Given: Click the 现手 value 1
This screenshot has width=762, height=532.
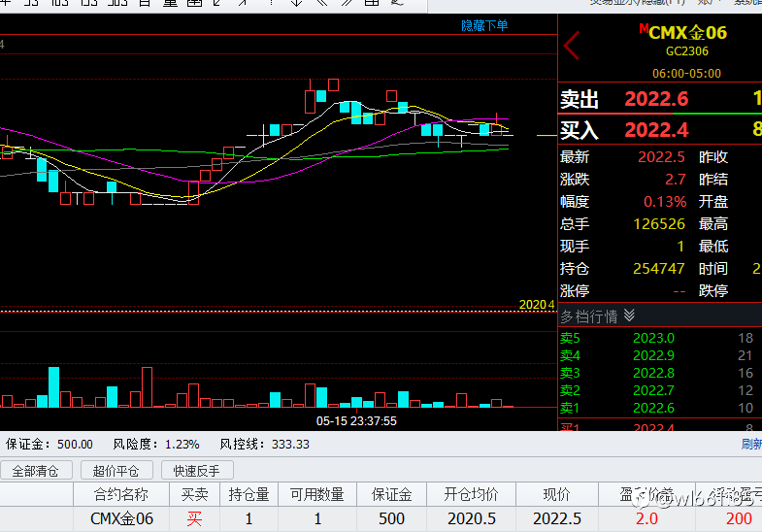Looking at the screenshot, I should [680, 247].
